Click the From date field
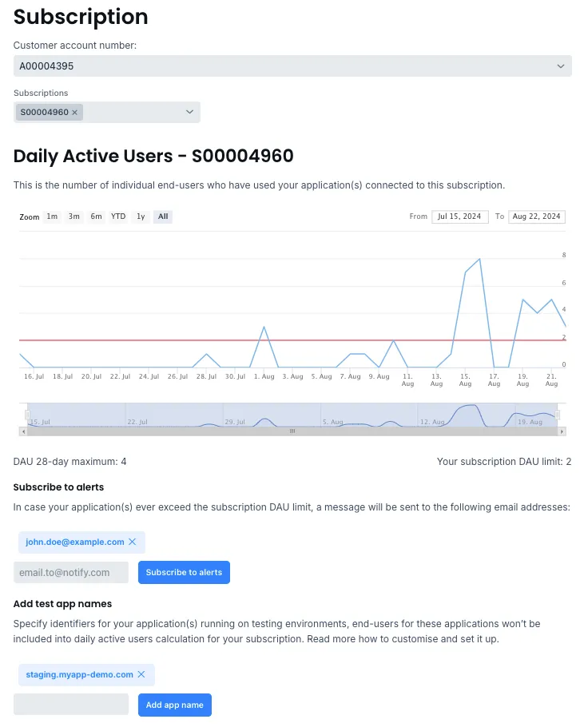Image resolution: width=588 pixels, height=727 pixels. (460, 217)
